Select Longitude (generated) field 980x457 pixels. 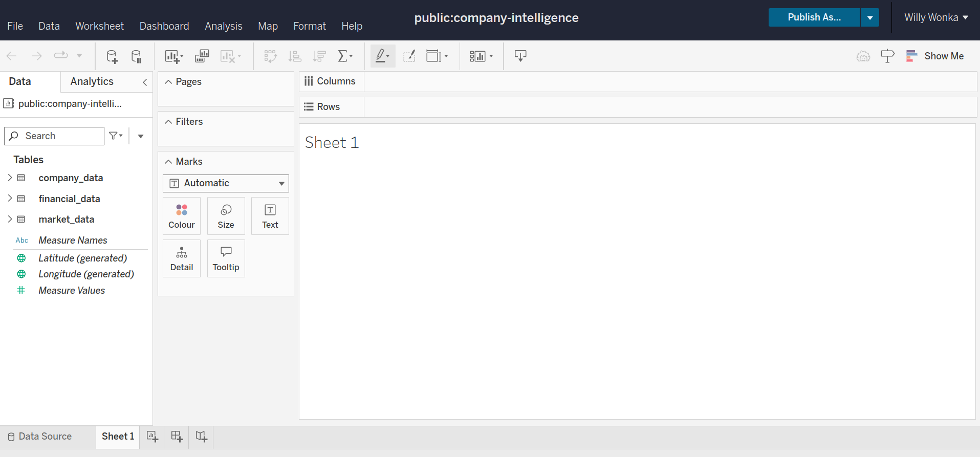click(86, 274)
